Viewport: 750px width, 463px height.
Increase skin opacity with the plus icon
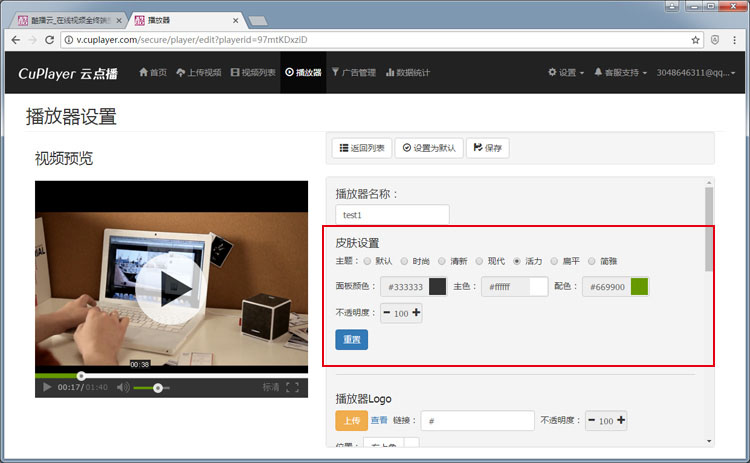tap(416, 313)
